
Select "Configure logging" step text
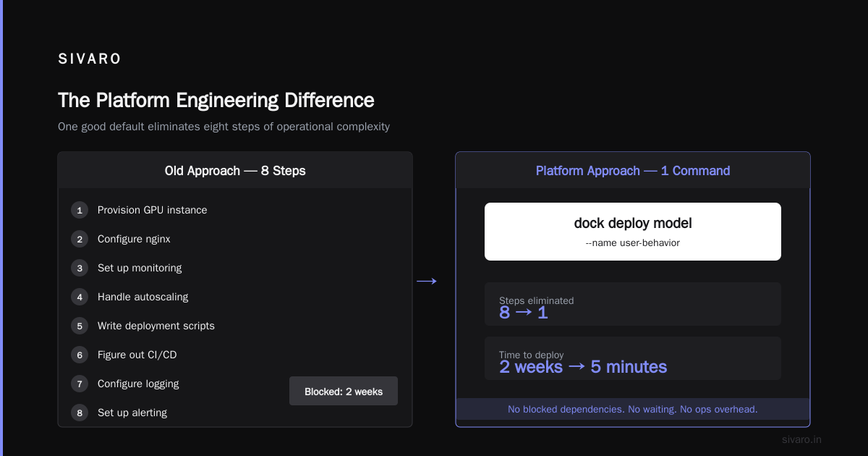click(138, 384)
